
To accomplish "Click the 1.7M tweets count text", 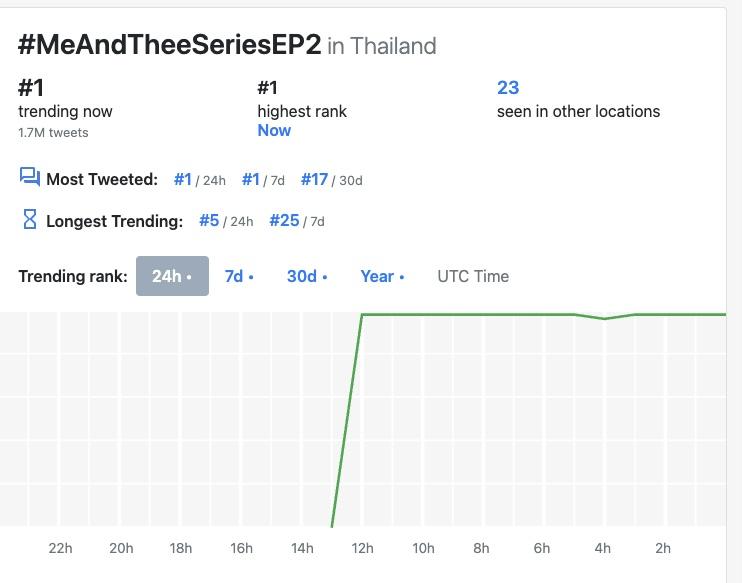I will tap(53, 132).
